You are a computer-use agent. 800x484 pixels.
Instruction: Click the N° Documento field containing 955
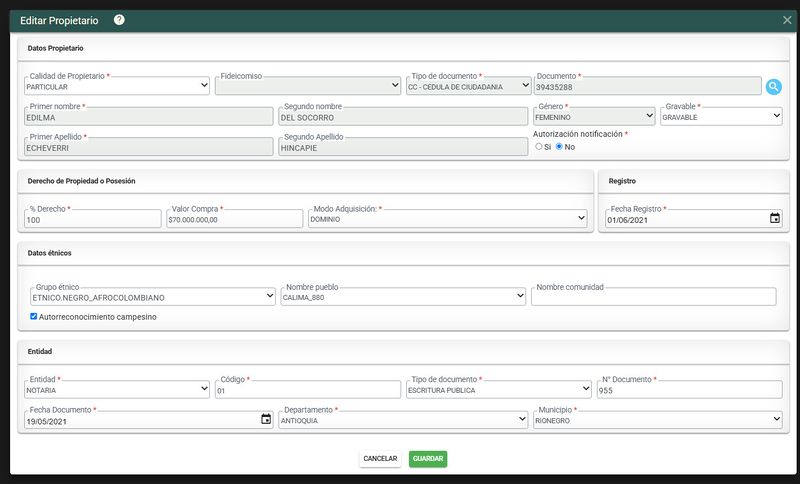689,390
